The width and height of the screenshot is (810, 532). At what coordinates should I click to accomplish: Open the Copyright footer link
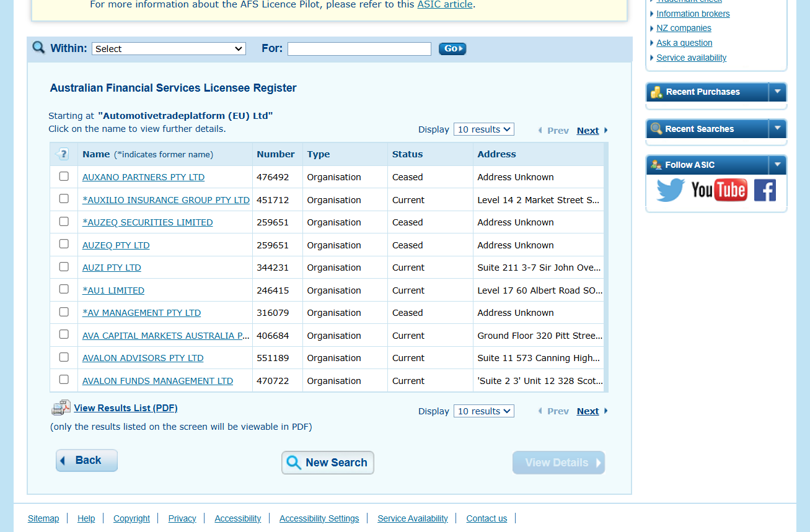coord(131,518)
